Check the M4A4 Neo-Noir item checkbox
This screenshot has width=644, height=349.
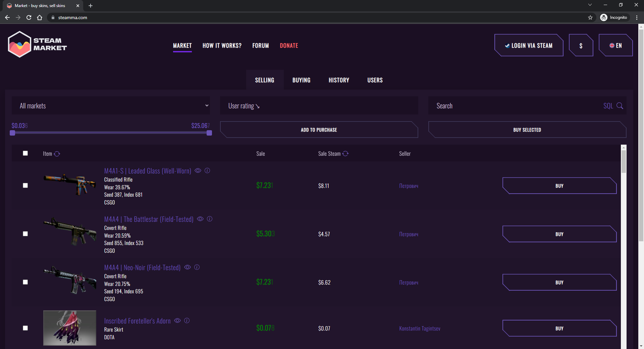(25, 282)
